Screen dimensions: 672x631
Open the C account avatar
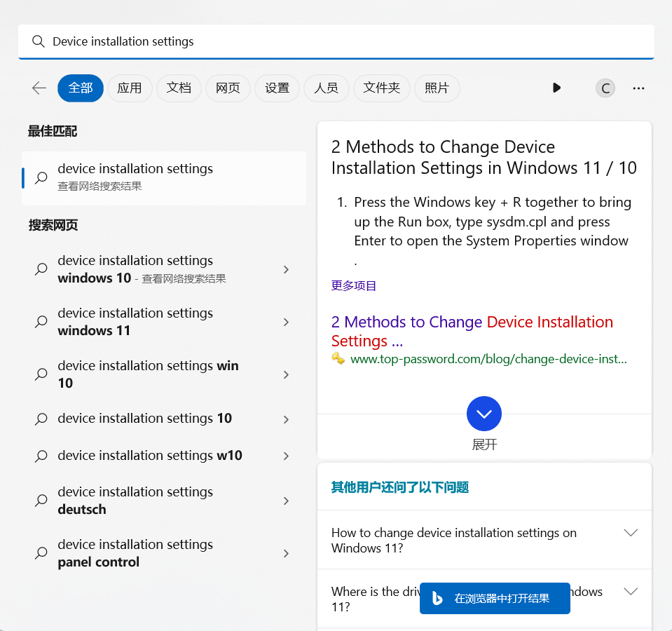pyautogui.click(x=605, y=88)
